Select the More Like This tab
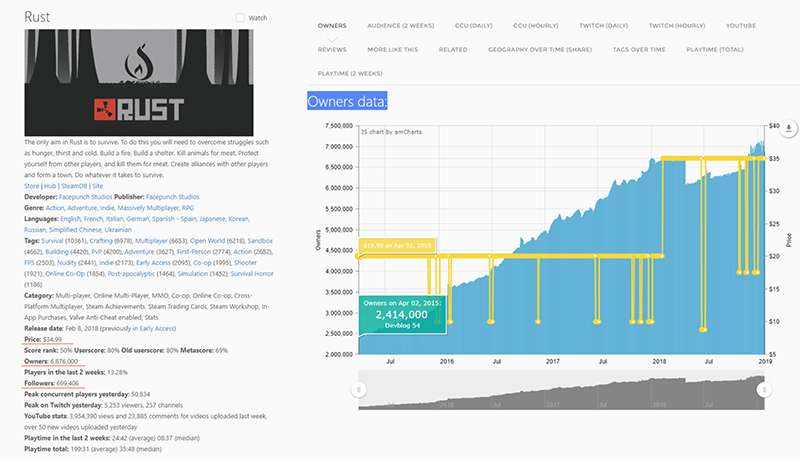 (x=392, y=49)
